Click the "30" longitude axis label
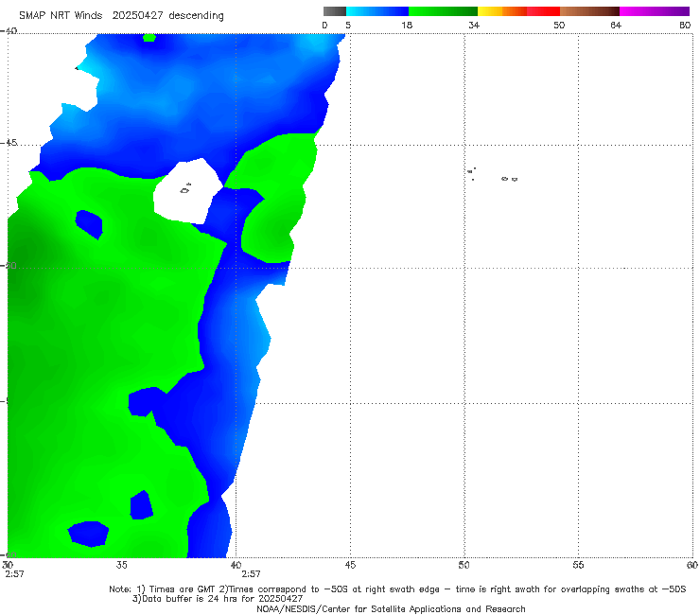 8,565
